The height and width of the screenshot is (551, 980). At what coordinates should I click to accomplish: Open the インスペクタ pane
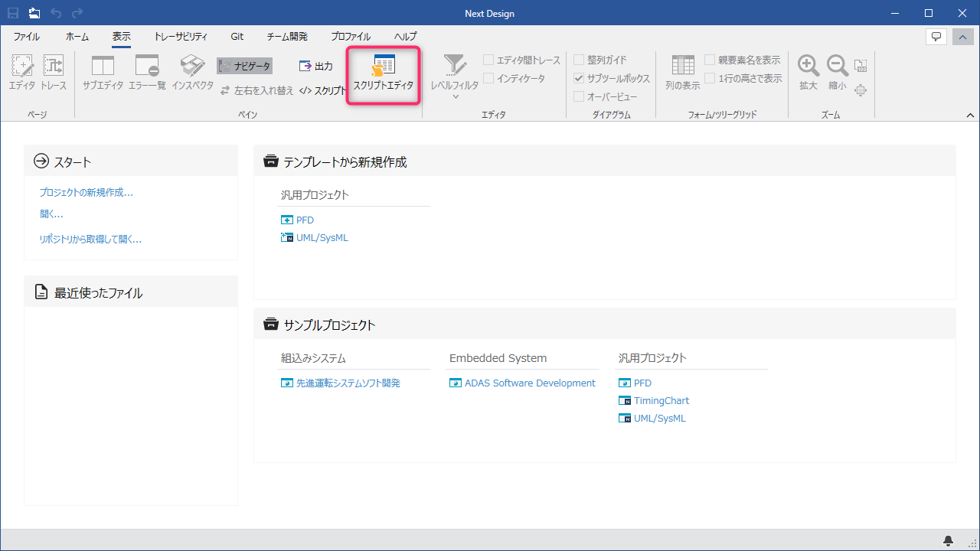[x=192, y=74]
